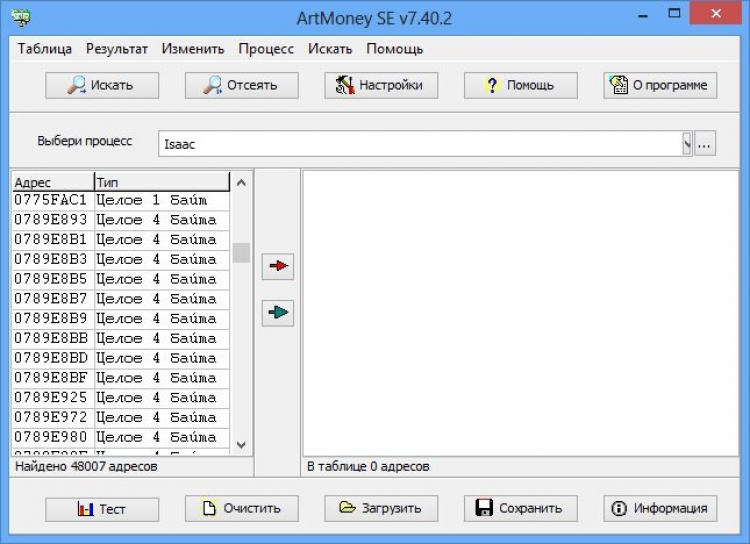Select address row 0789E893
This screenshot has height=544, width=750.
pyautogui.click(x=121, y=220)
